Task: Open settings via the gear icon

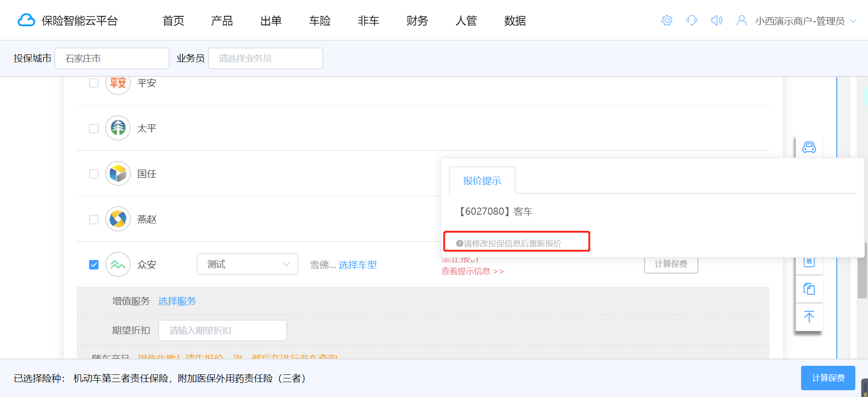Action: [667, 20]
